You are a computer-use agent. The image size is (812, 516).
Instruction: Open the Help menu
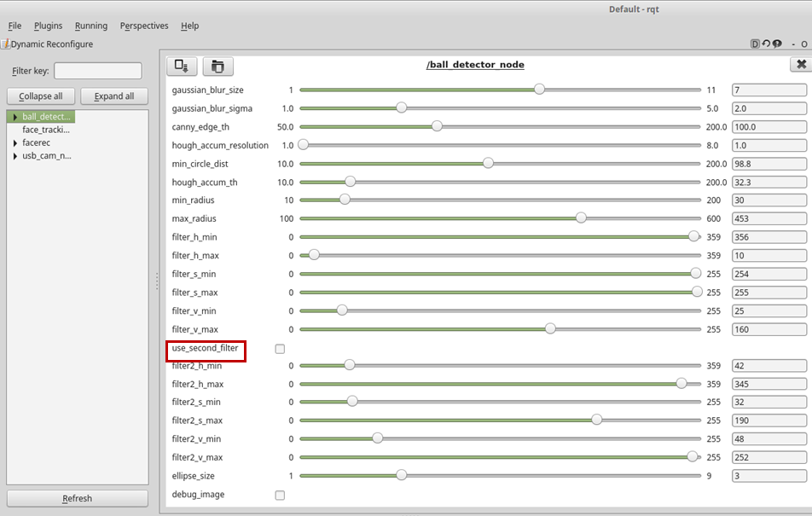tap(189, 26)
